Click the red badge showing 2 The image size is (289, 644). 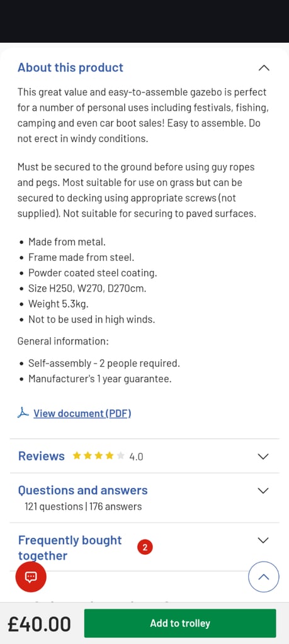(x=145, y=547)
